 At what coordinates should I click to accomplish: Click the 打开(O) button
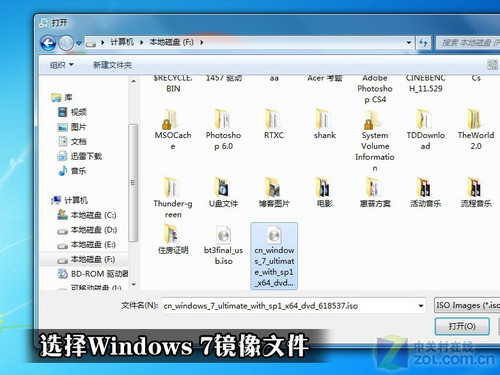462,326
